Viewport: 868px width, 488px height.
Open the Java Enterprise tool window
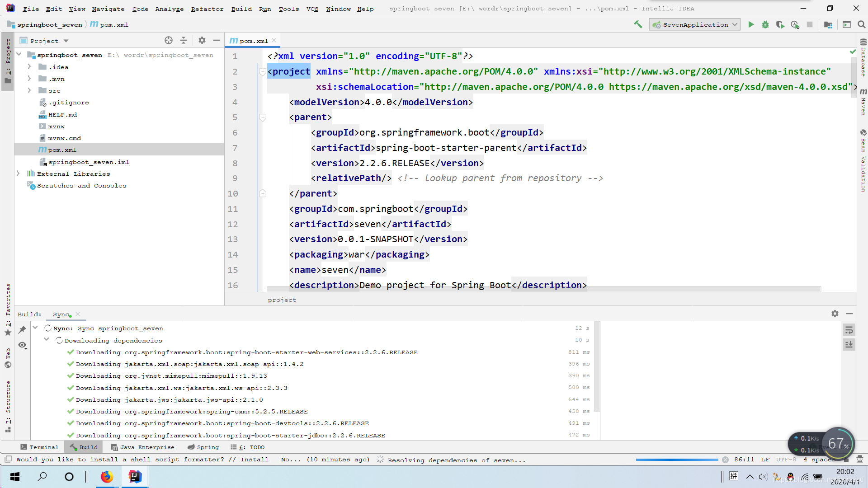tap(142, 447)
